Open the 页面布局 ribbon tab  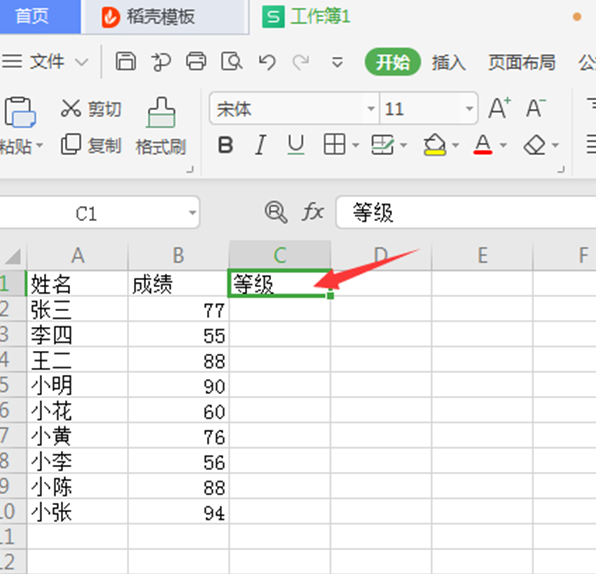coord(522,62)
